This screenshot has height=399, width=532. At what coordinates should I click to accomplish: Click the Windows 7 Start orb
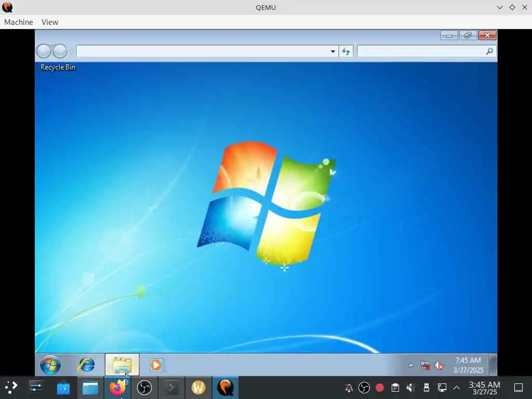50,365
